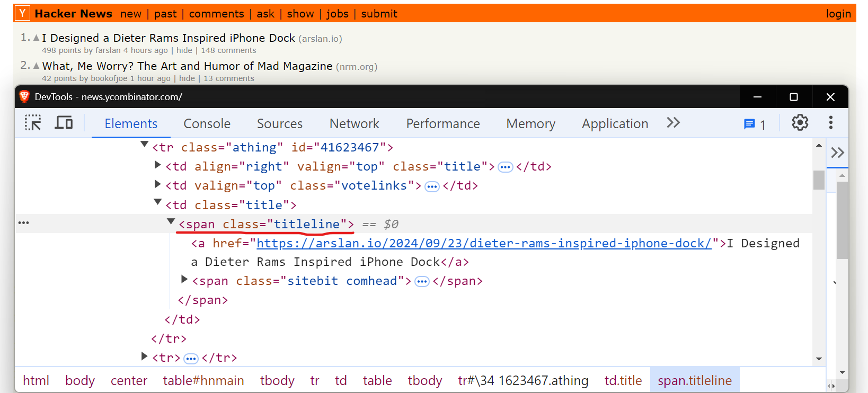The height and width of the screenshot is (393, 868).
Task: Expand ellipsis in td align right node
Action: pos(506,167)
